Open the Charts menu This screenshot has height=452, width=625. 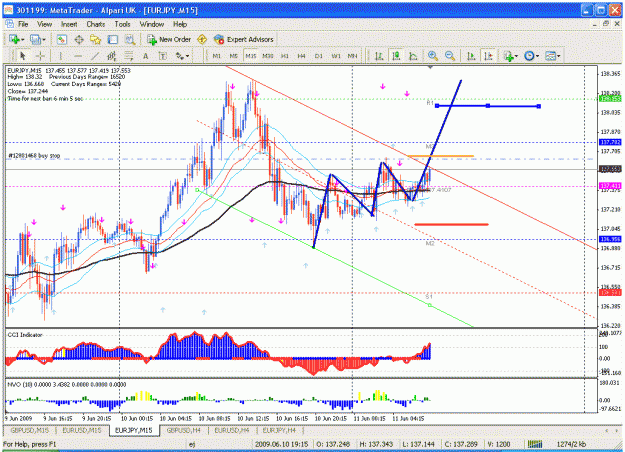96,24
